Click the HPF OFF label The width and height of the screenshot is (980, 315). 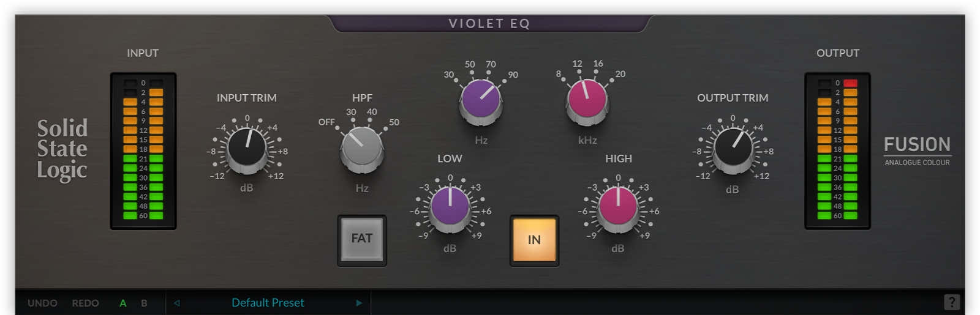(326, 122)
